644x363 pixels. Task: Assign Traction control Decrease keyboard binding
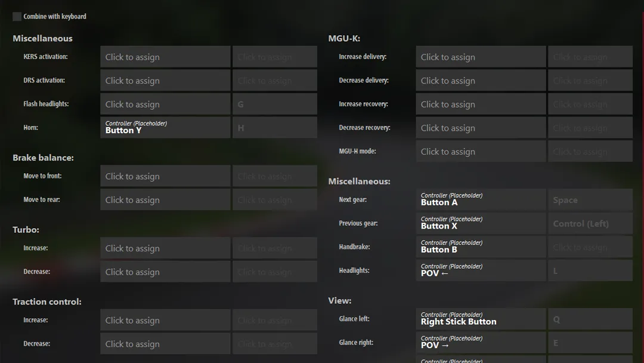(x=274, y=343)
